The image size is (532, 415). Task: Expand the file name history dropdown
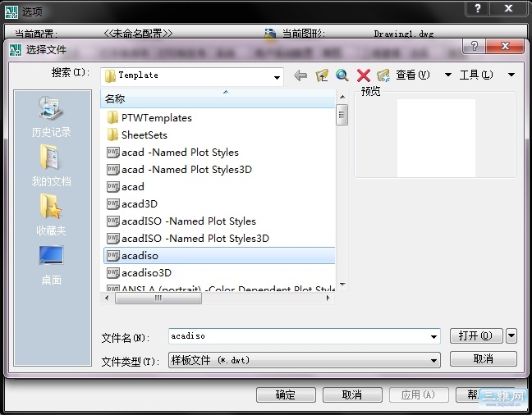point(433,337)
